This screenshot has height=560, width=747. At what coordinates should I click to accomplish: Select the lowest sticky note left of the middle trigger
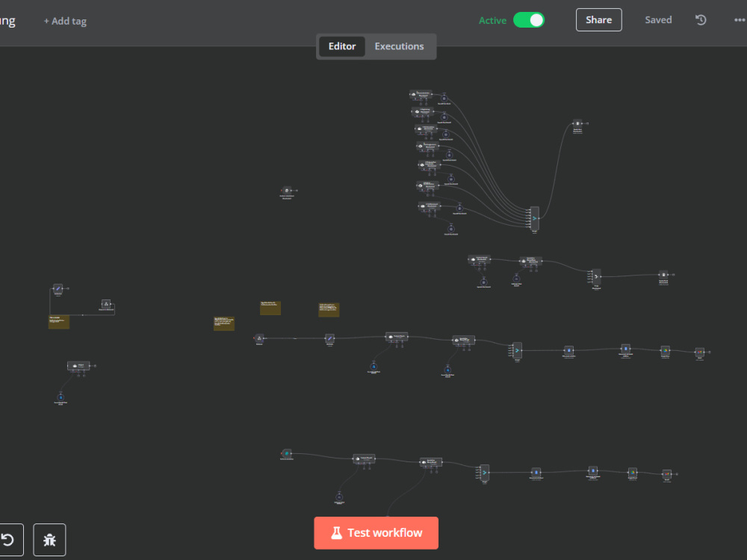pos(224,324)
